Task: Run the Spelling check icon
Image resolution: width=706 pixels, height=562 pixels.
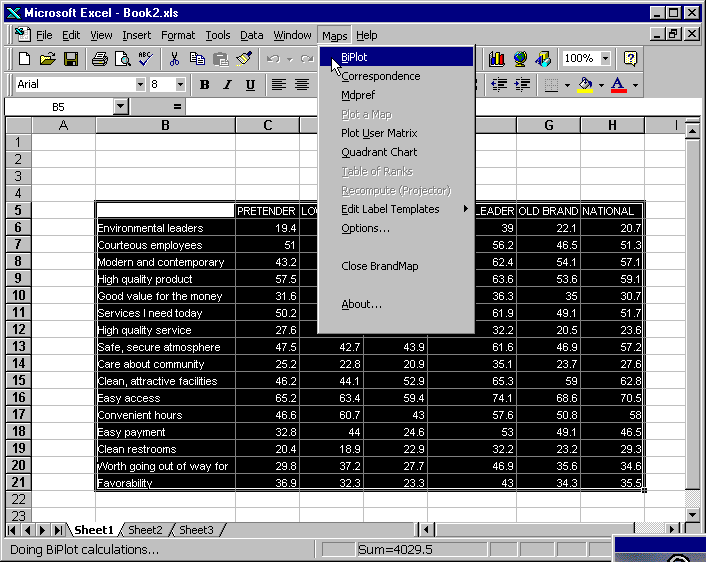Action: point(145,59)
